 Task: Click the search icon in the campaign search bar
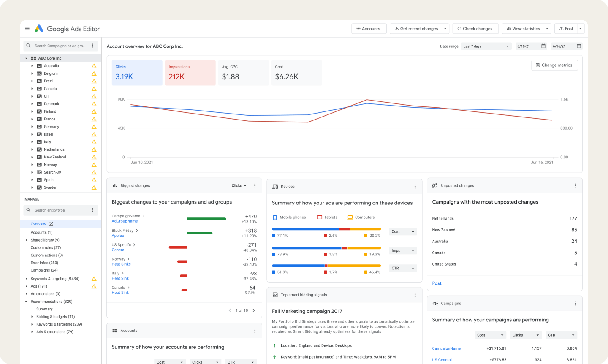(x=28, y=46)
